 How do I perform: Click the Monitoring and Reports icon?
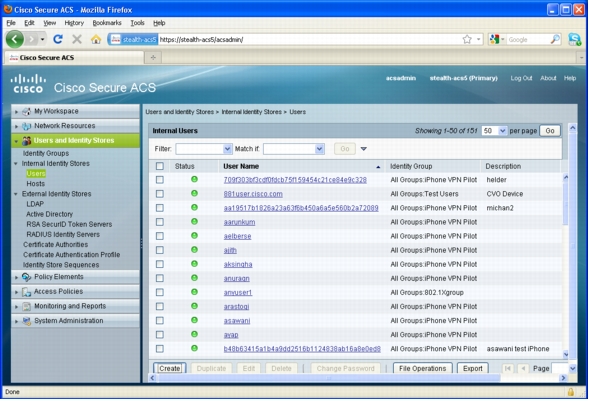click(26, 306)
